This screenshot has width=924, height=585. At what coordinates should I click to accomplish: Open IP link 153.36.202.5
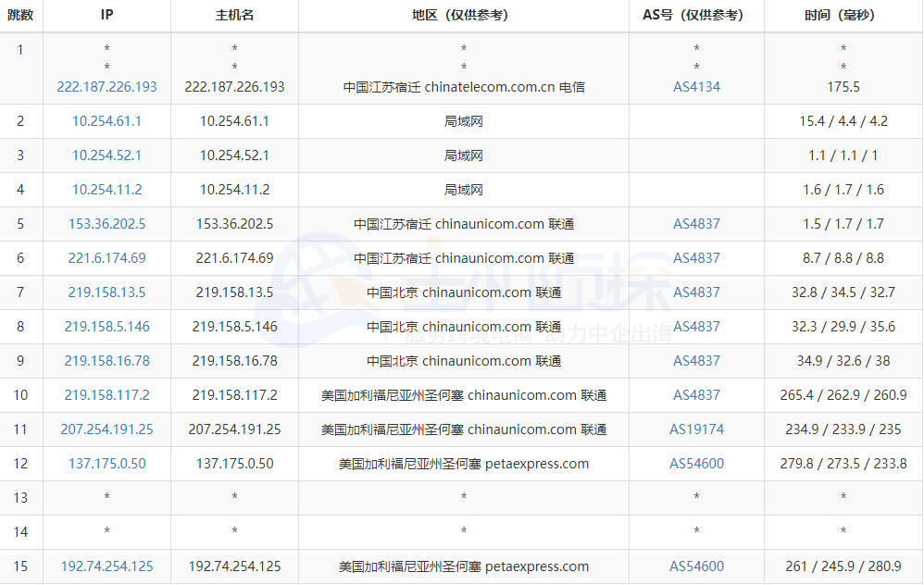tap(106, 224)
